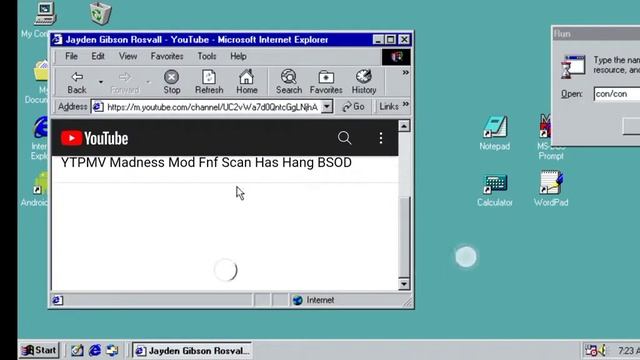Open the Start menu
The height and width of the screenshot is (360, 640).
pyautogui.click(x=39, y=350)
